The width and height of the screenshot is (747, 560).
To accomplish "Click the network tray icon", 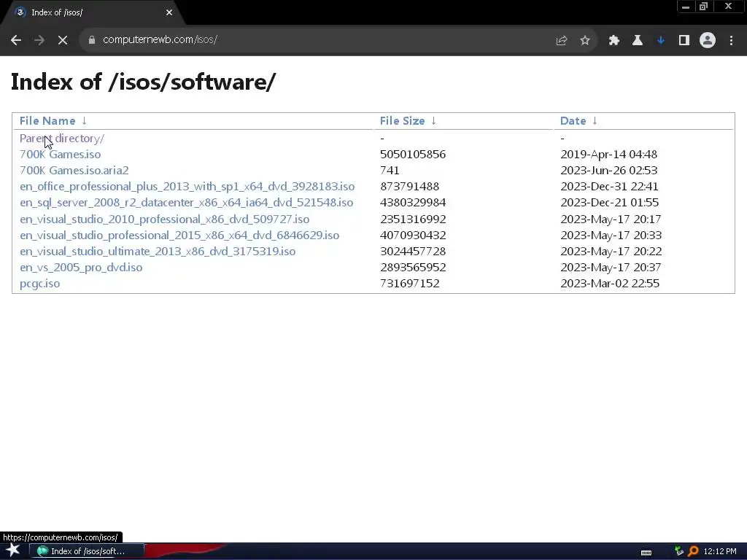I will coord(679,551).
